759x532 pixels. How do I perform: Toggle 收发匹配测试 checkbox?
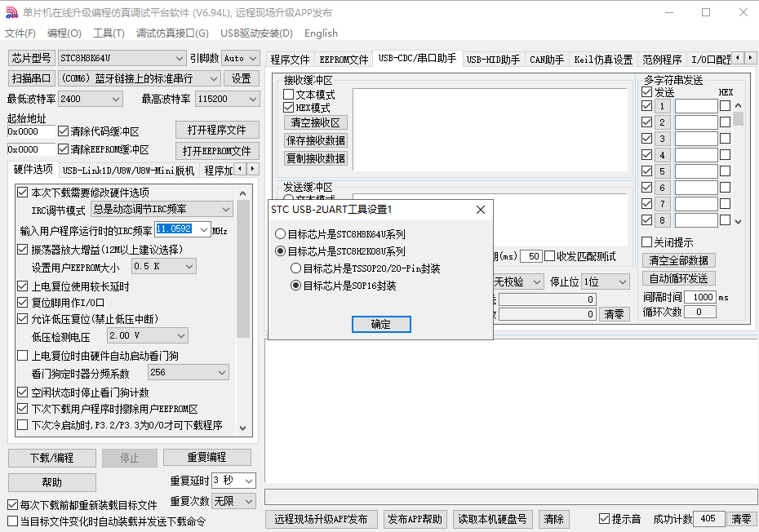point(550,256)
